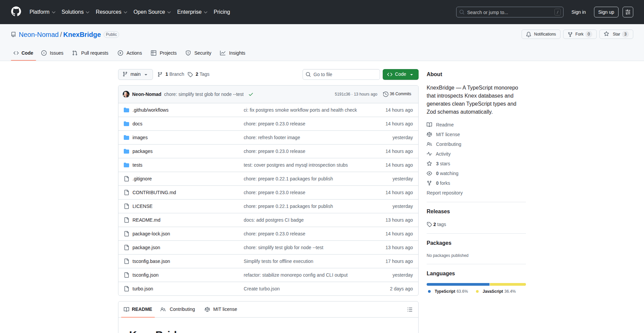This screenshot has height=333, width=644.
Task: Open the main branch selector
Action: [135, 74]
